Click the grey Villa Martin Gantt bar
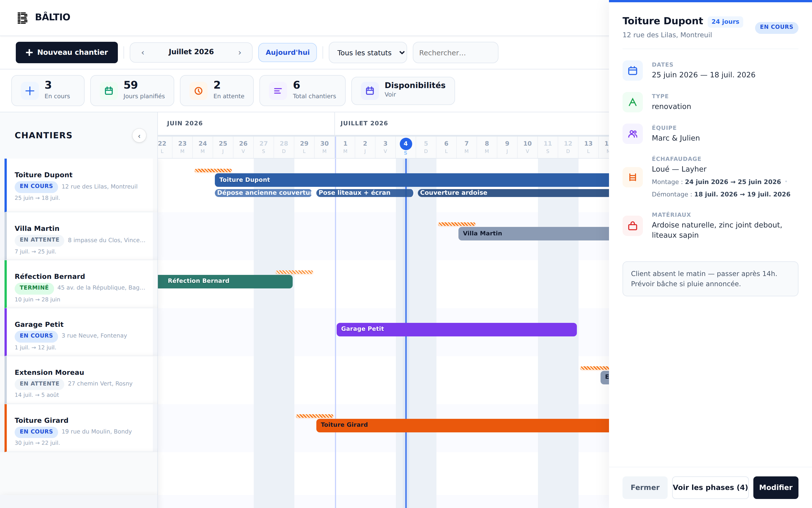This screenshot has height=508, width=812. (x=533, y=233)
